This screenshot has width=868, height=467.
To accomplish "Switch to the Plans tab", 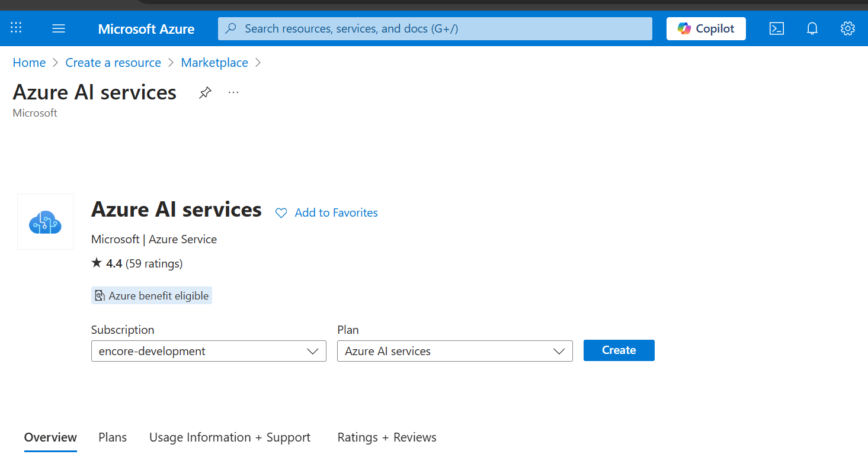I will point(113,437).
